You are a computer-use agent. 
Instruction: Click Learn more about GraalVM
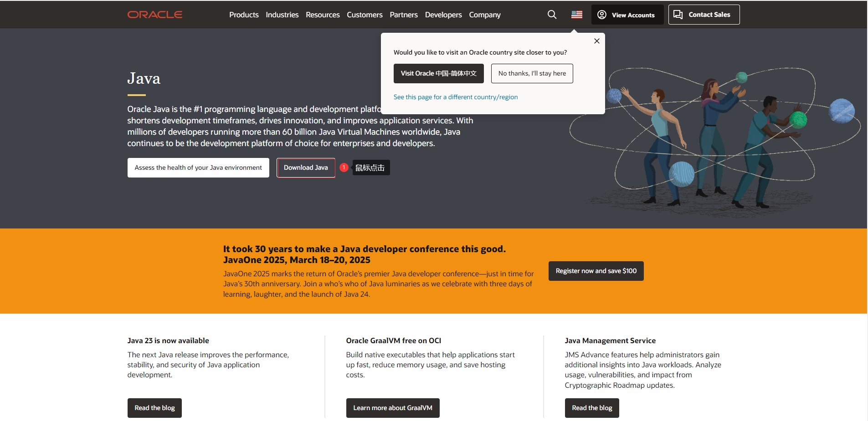pos(392,408)
